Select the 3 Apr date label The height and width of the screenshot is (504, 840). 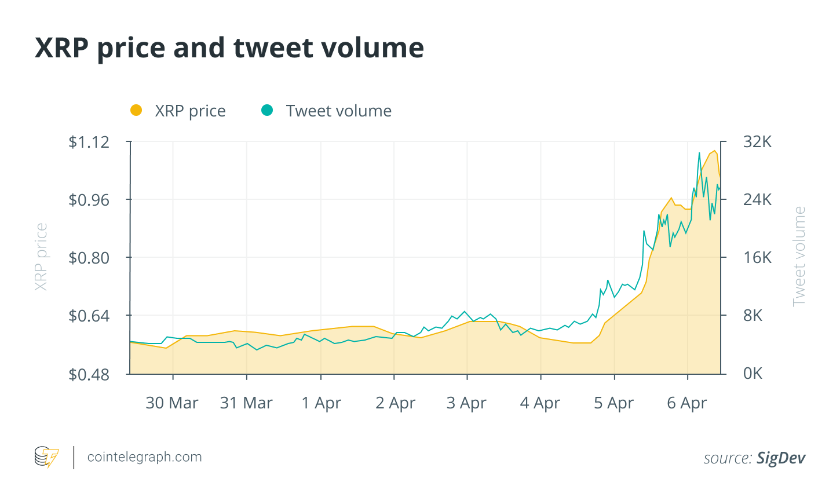click(x=466, y=403)
